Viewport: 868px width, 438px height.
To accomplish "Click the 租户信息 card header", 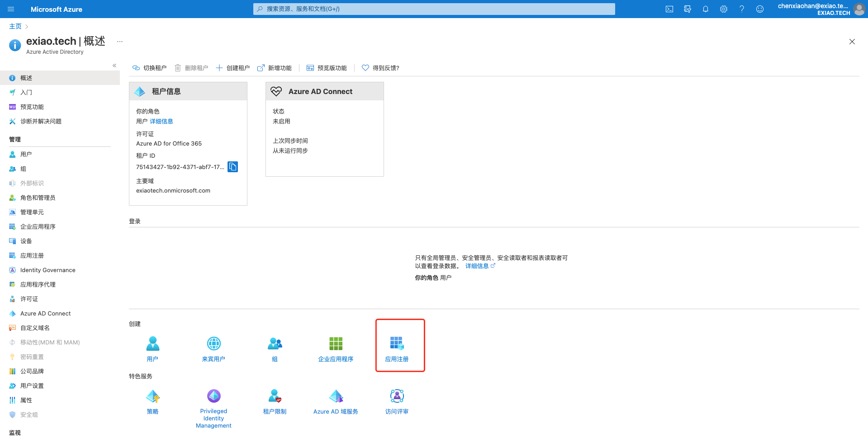I will click(x=188, y=91).
